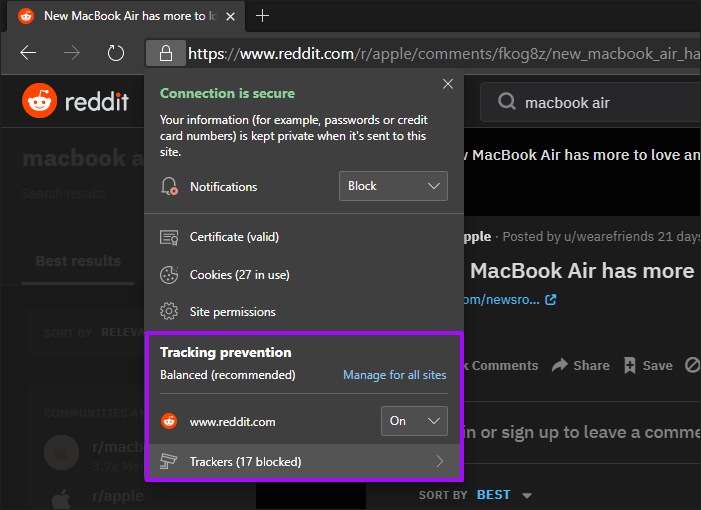Viewport: 701px width, 510px height.
Task: Click the Reddit icon next to www.reddit.com
Action: tap(169, 421)
